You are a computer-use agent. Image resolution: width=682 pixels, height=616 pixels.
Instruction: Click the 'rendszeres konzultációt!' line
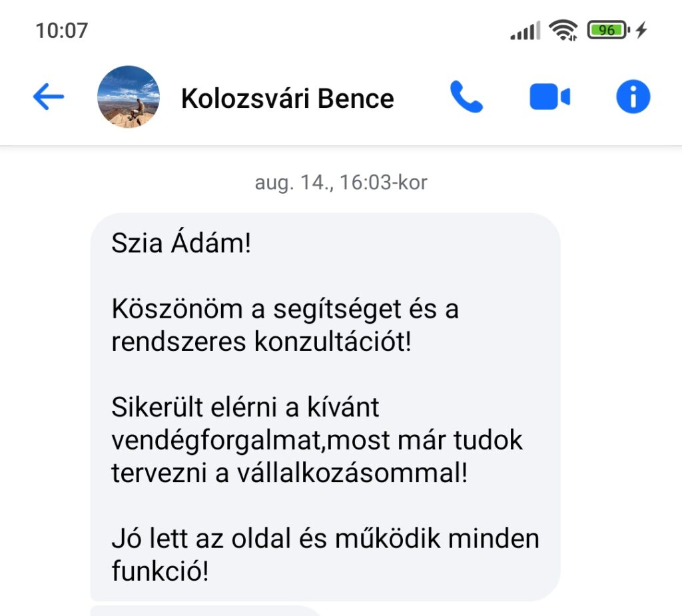pyautogui.click(x=261, y=342)
